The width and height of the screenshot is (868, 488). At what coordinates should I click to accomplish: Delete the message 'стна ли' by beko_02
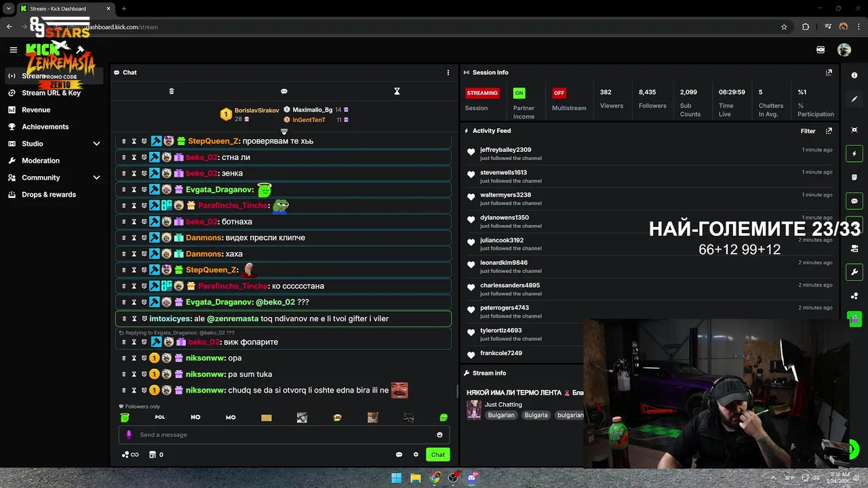123,157
